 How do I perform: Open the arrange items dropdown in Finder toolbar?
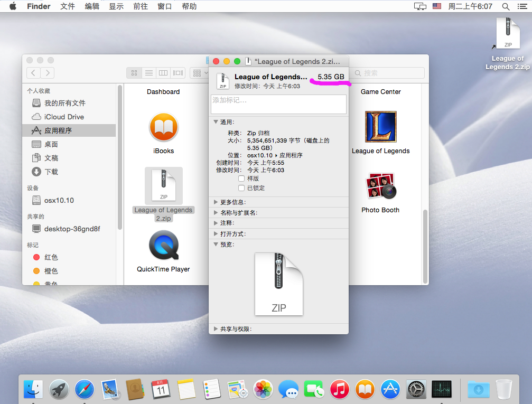pos(200,73)
